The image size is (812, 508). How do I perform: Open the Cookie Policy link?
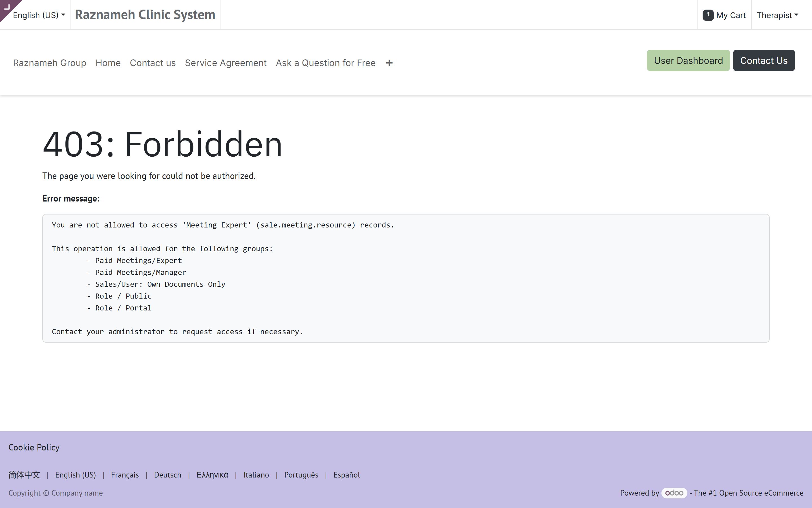(34, 447)
